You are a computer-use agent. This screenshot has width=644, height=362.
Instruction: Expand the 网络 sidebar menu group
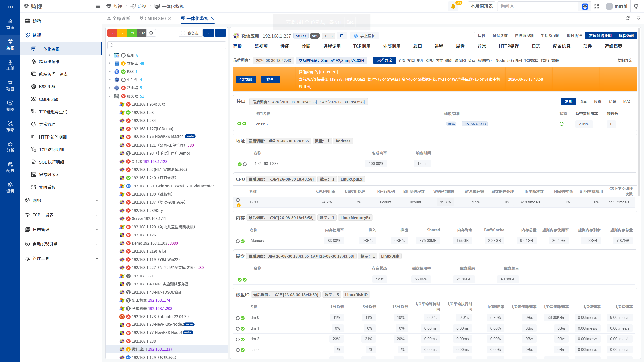click(62, 201)
